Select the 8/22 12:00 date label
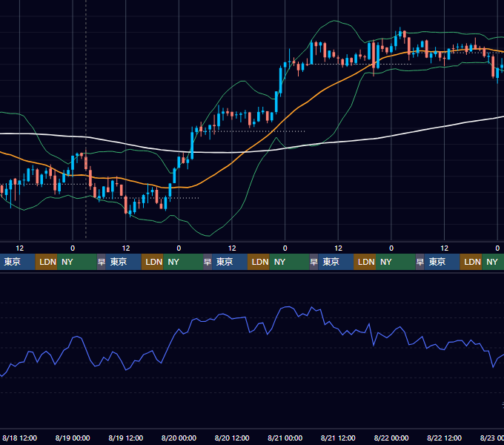 click(x=444, y=438)
